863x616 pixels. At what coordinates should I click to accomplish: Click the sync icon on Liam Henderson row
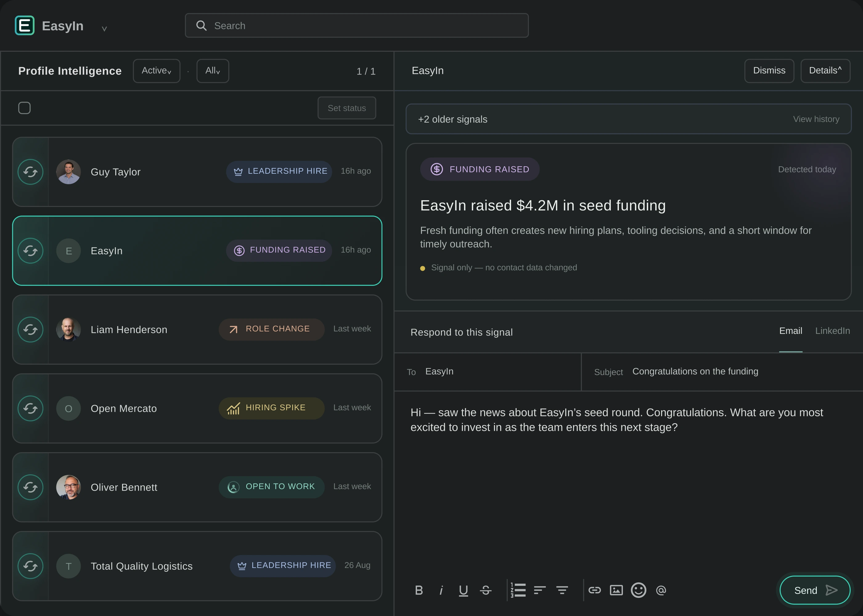[x=31, y=330]
